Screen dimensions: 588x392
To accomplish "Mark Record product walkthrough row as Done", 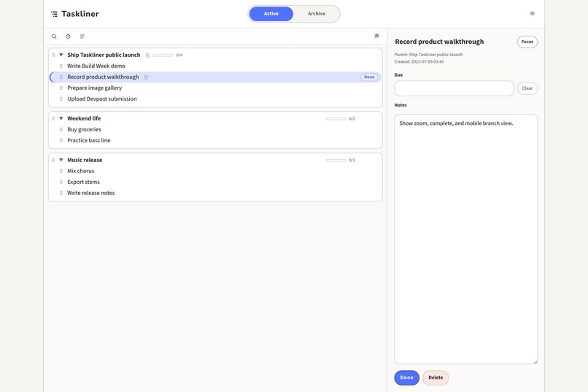I will pyautogui.click(x=369, y=77).
